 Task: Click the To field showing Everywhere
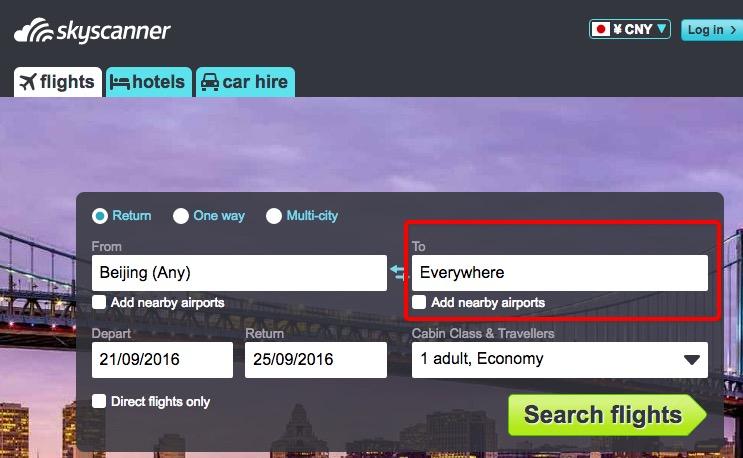point(560,273)
